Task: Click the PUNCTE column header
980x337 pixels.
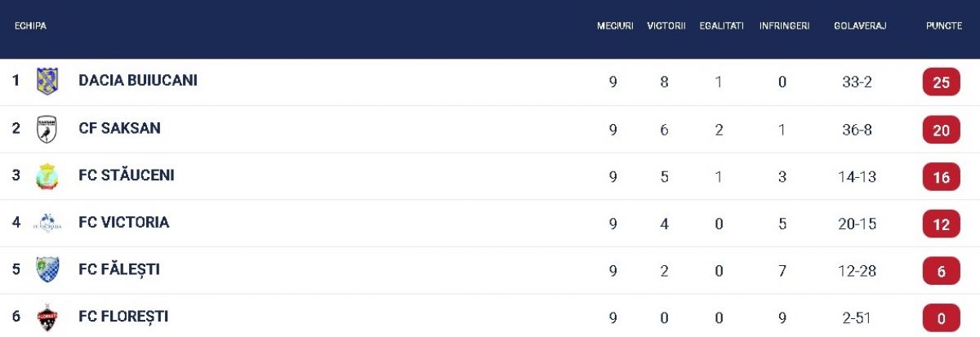Action: click(x=944, y=26)
